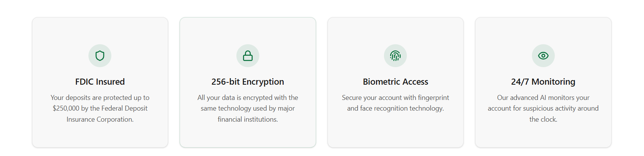Click the fingerprint and face recognition description

coord(395,103)
